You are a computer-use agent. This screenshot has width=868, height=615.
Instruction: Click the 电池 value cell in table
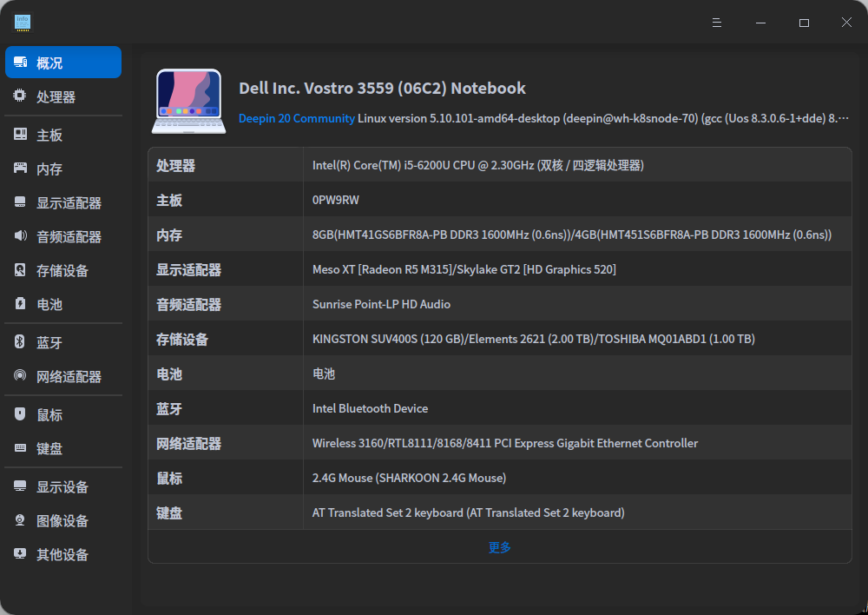point(323,374)
